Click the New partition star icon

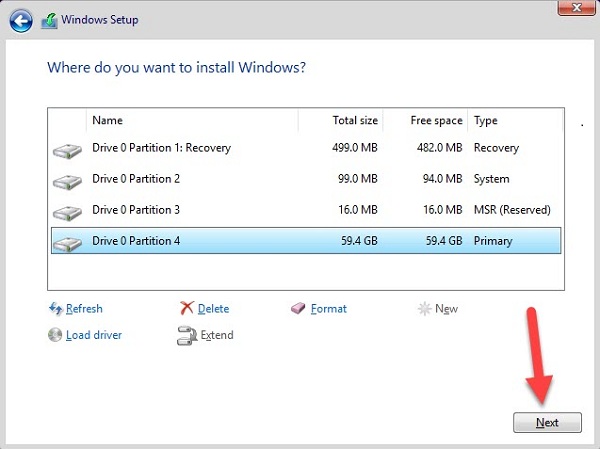[x=424, y=309]
